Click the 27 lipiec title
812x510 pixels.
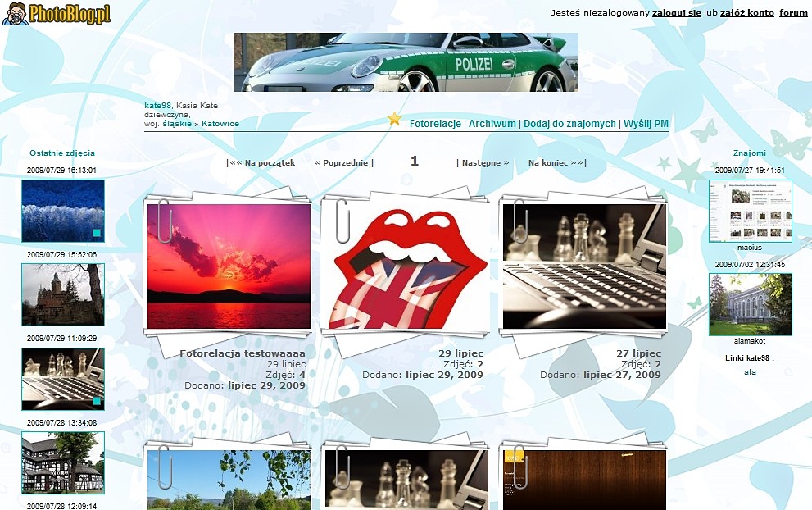(x=638, y=353)
